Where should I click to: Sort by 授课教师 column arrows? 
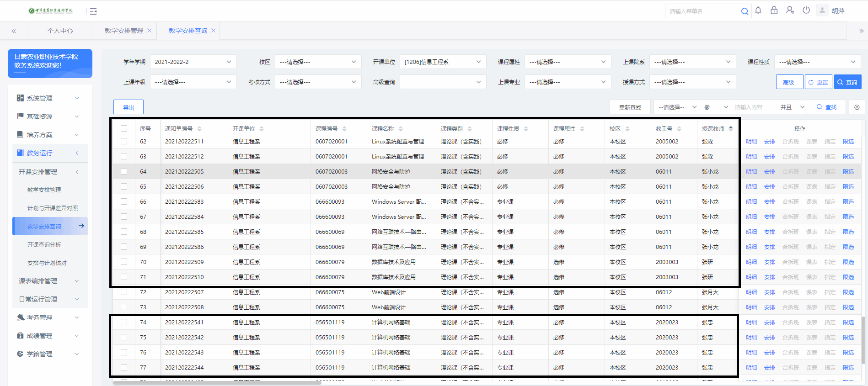(731, 129)
